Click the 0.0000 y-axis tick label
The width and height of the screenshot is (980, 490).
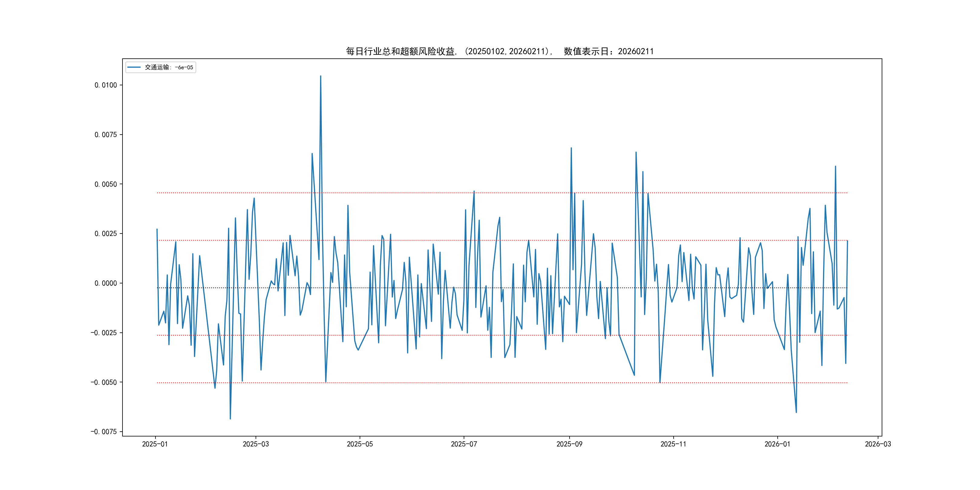(106, 283)
